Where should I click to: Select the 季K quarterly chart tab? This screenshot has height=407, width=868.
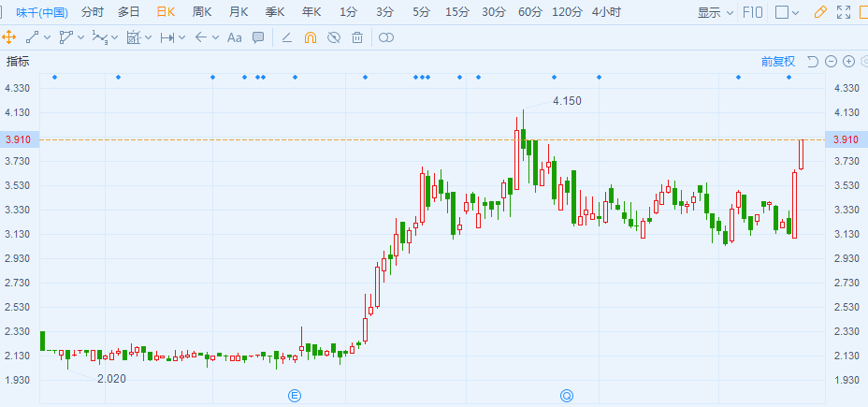[x=275, y=12]
